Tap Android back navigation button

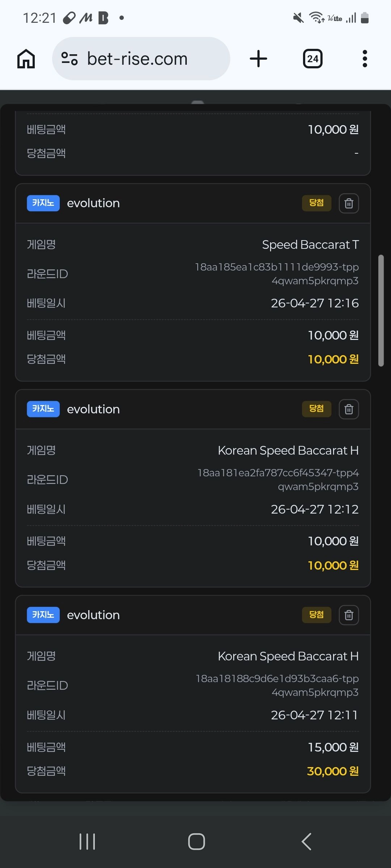pyautogui.click(x=306, y=842)
